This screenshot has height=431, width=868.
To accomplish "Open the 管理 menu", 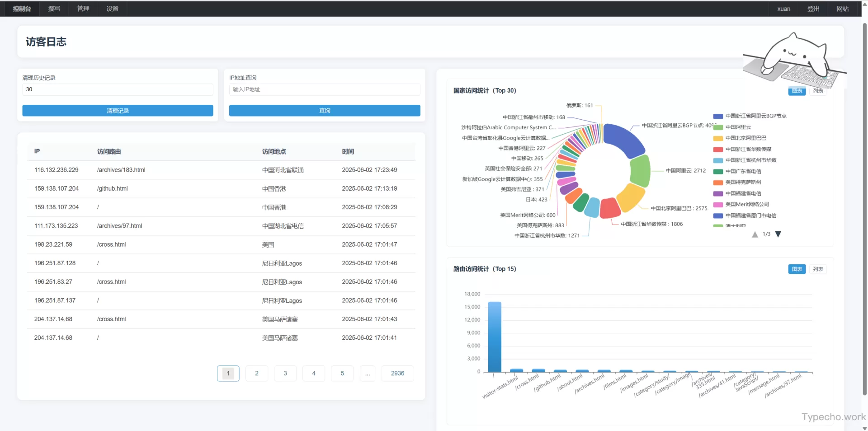I will coord(83,9).
